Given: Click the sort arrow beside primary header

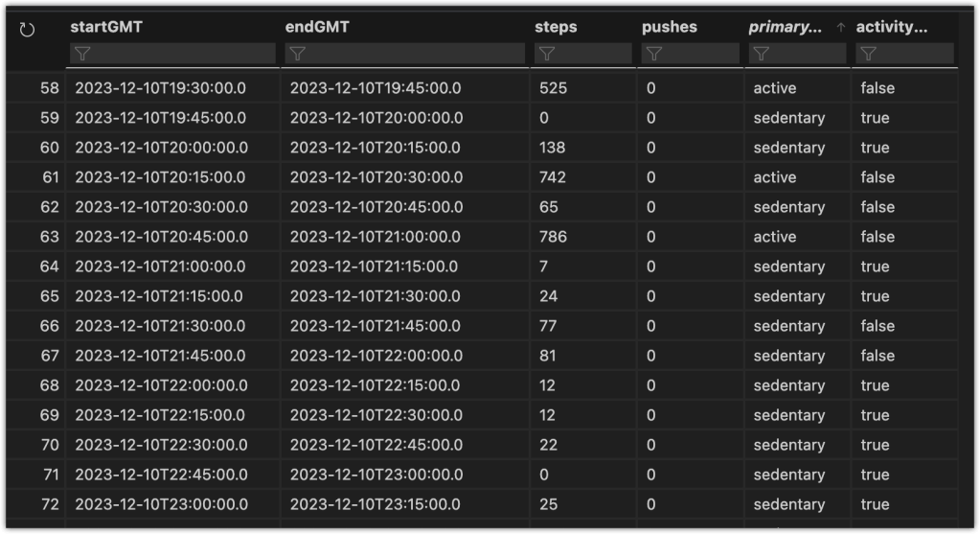Looking at the screenshot, I should (x=841, y=28).
